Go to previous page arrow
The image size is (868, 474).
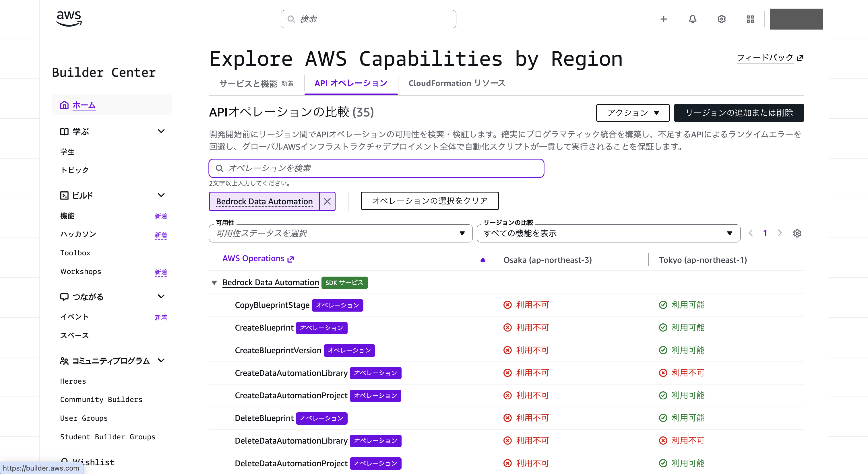[x=751, y=233]
